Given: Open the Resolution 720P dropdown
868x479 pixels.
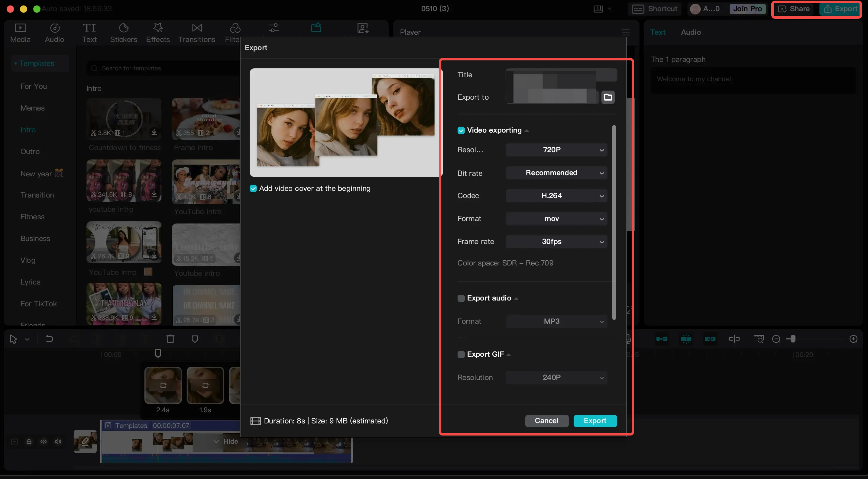Looking at the screenshot, I should click(x=556, y=150).
